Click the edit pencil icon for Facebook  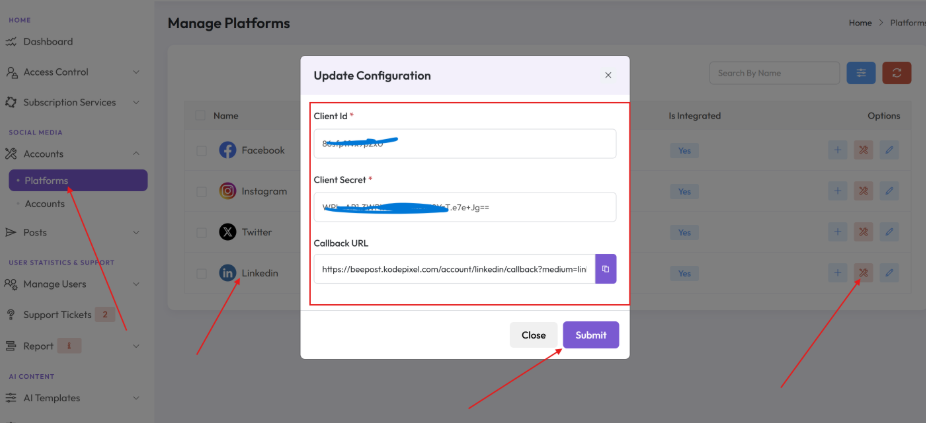pos(889,150)
